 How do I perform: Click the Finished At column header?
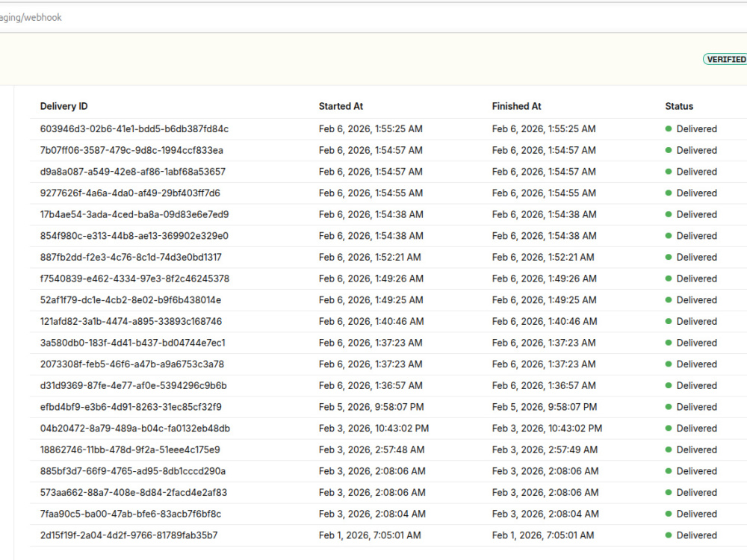click(x=516, y=106)
